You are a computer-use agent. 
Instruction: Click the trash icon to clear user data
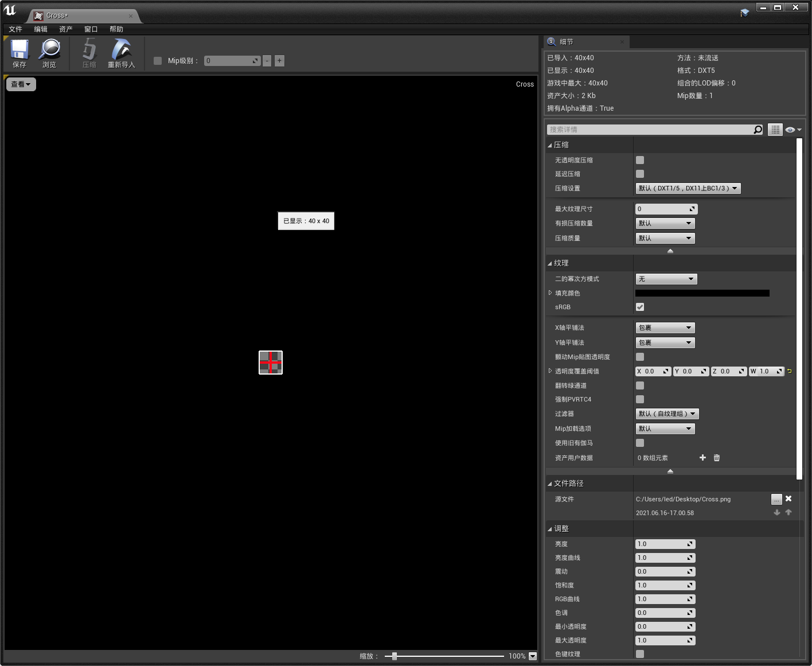click(x=716, y=458)
